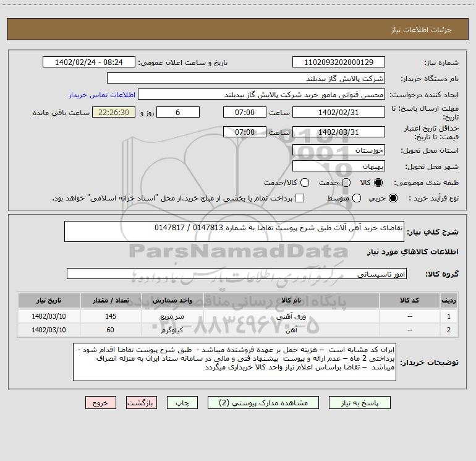
Task: Click the city field بهبهان
Action: (339, 166)
